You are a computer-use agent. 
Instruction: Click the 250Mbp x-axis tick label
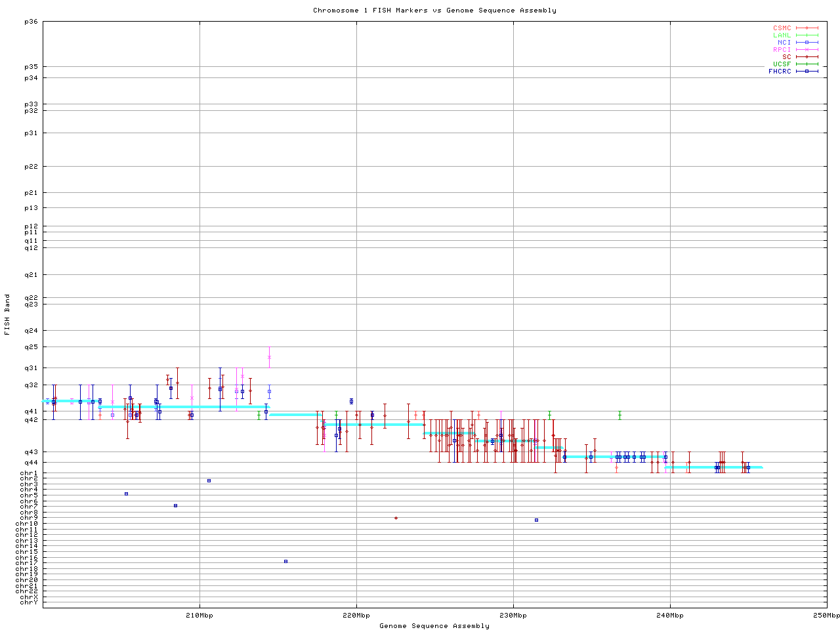coord(826,616)
